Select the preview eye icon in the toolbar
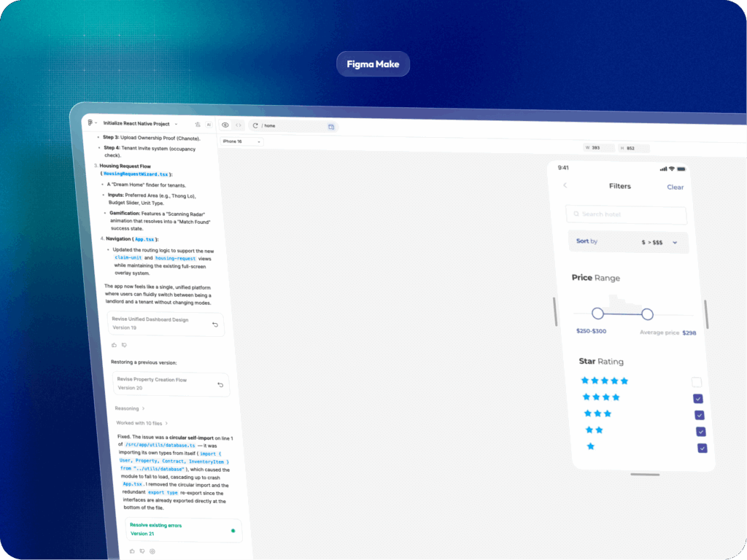 pyautogui.click(x=225, y=125)
